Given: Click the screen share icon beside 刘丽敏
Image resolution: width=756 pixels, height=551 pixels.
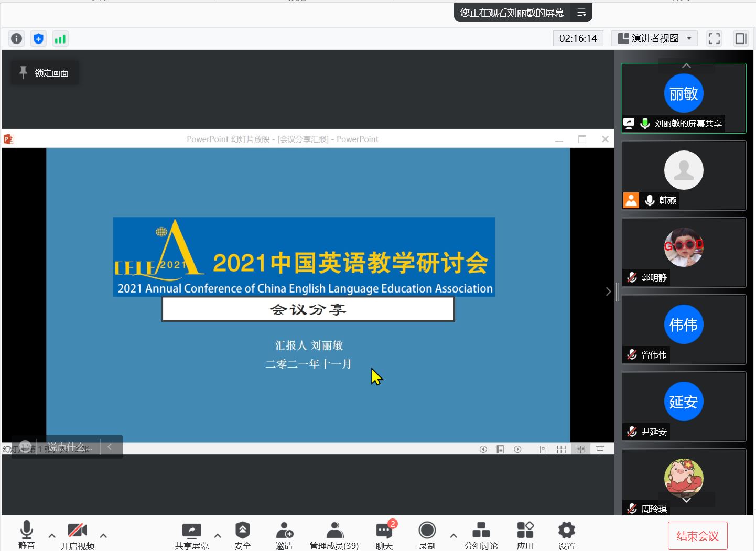Looking at the screenshot, I should 629,123.
